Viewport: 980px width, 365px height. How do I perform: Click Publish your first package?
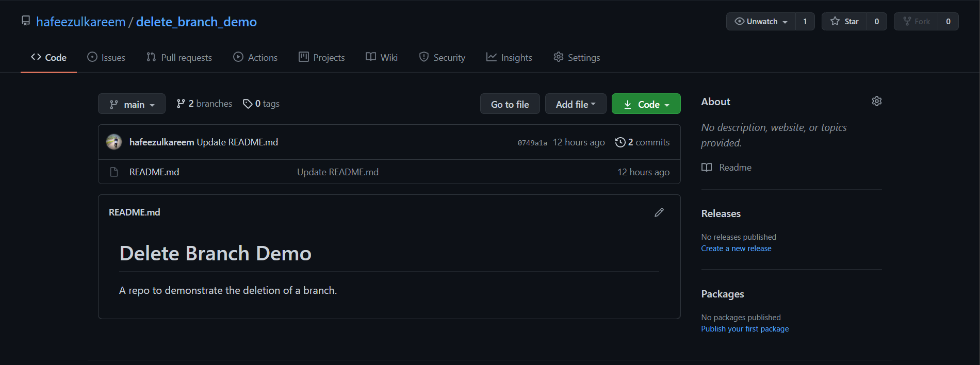[745, 329]
